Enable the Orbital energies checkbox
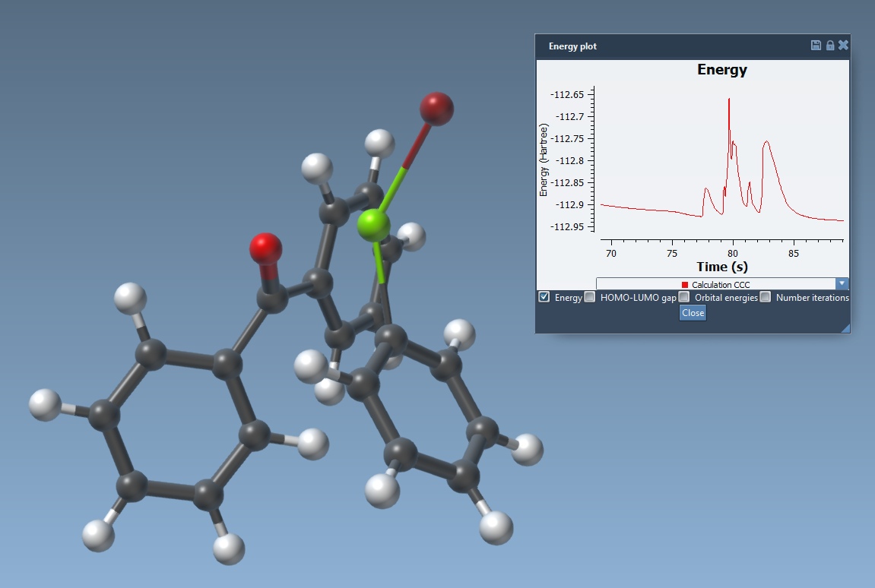875x588 pixels. tap(684, 297)
